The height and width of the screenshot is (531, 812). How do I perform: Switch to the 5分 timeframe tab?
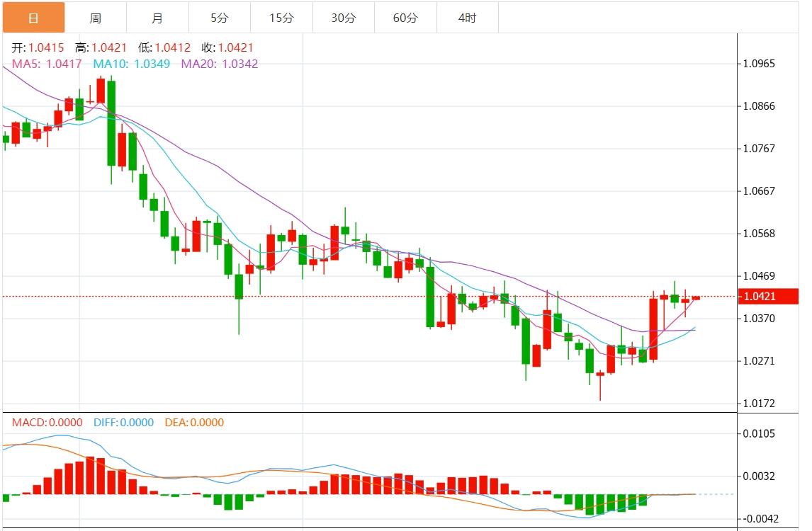(219, 18)
